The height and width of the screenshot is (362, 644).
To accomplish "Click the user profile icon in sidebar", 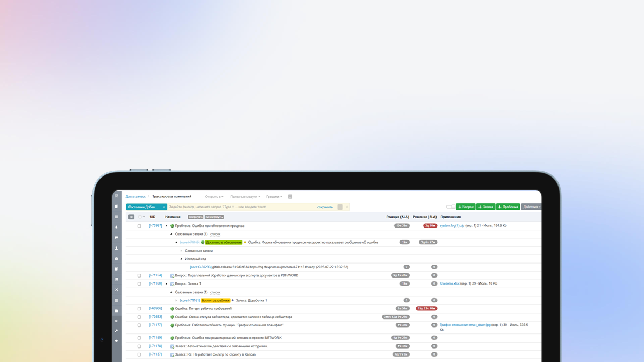I will (116, 249).
